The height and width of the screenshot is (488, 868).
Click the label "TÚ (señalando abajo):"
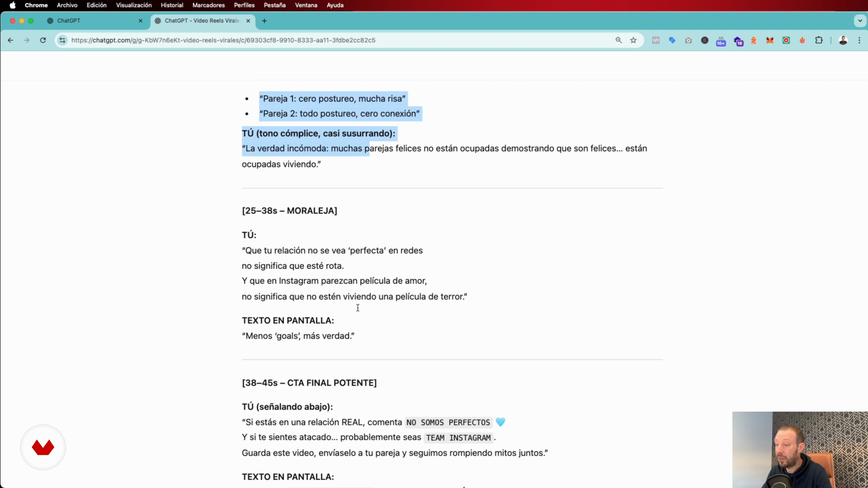[x=288, y=407]
